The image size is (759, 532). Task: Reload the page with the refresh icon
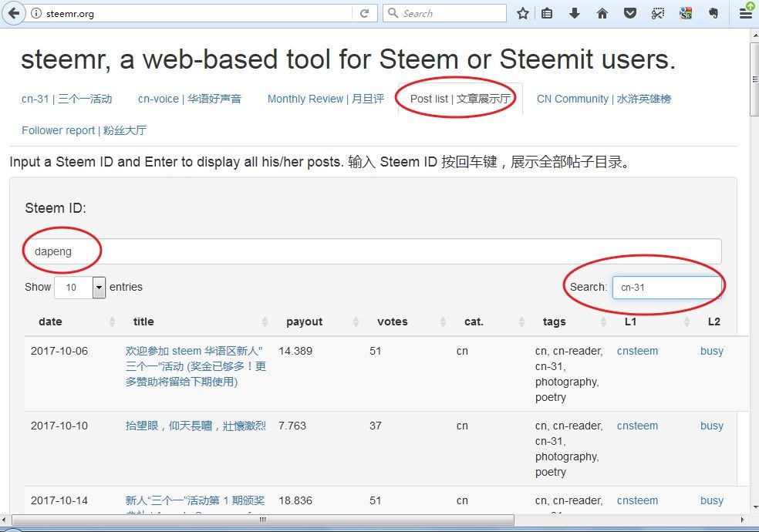[x=364, y=13]
